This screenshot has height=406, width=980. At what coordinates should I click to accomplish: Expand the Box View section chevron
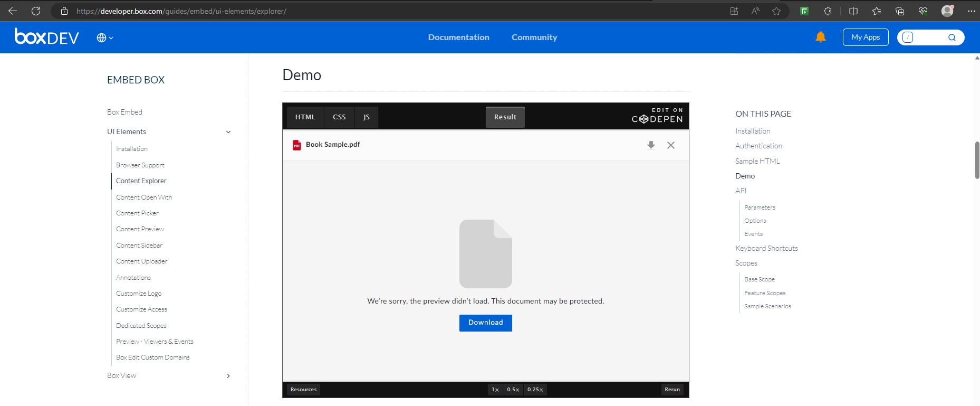pyautogui.click(x=228, y=376)
